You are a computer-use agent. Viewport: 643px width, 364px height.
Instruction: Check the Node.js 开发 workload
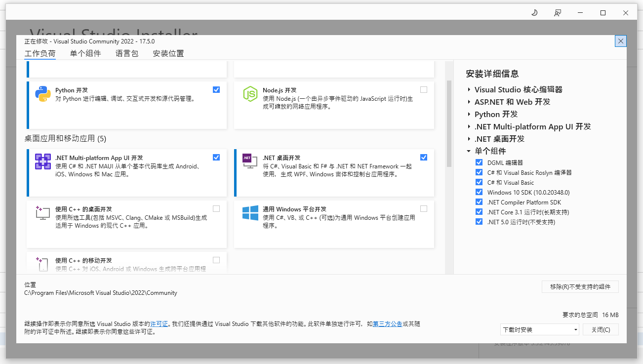424,90
